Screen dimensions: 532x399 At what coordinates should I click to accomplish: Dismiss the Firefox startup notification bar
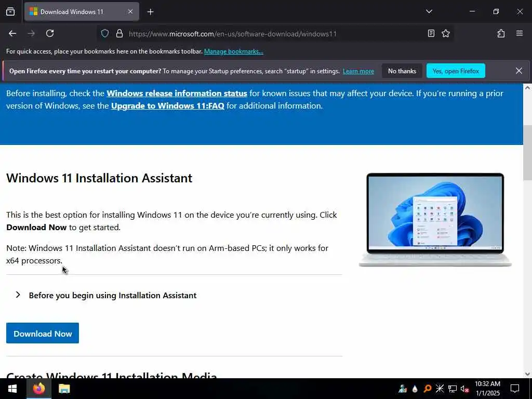point(519,71)
